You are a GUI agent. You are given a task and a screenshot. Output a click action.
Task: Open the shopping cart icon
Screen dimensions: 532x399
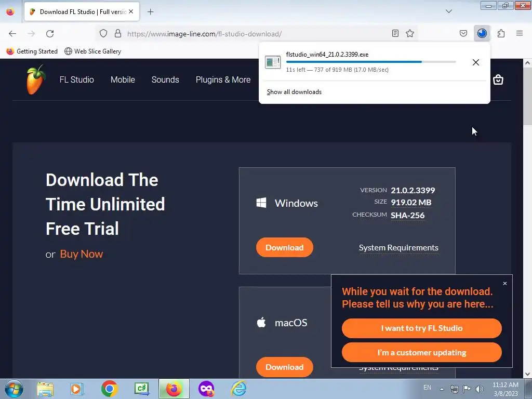498,79
